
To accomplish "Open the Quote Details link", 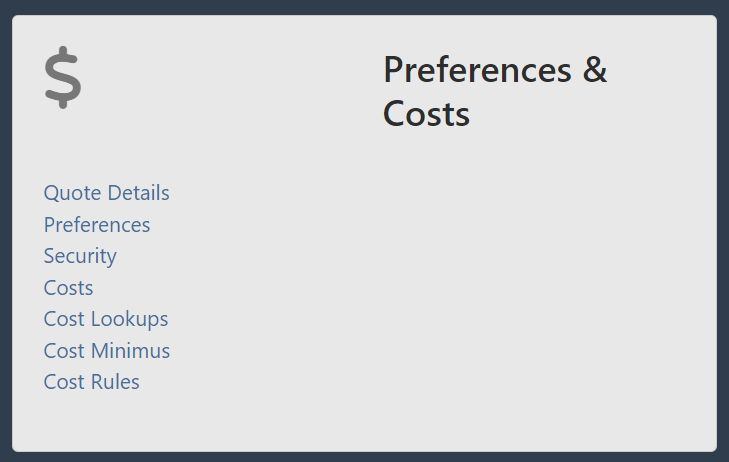I will [106, 193].
